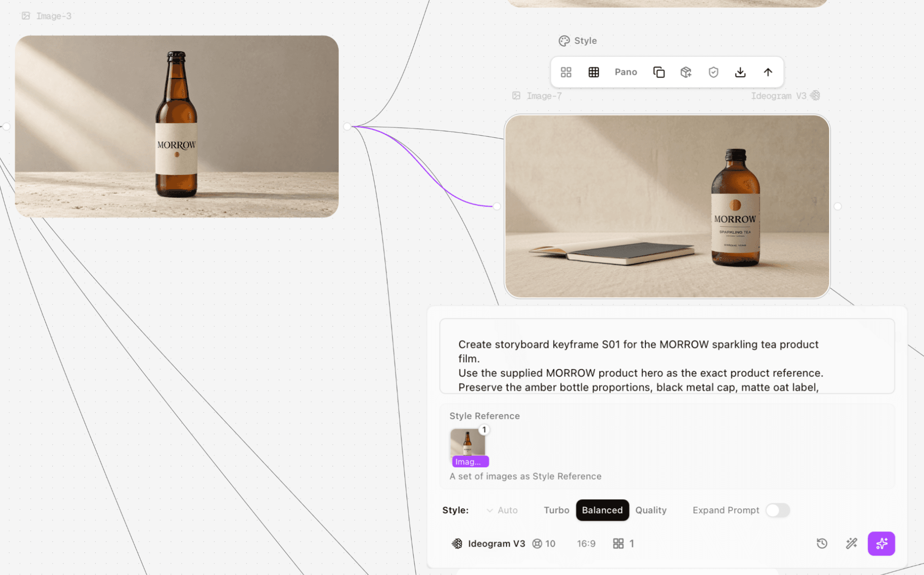Image resolution: width=924 pixels, height=575 pixels.
Task: Click the 3D cube add icon
Action: [x=686, y=72]
